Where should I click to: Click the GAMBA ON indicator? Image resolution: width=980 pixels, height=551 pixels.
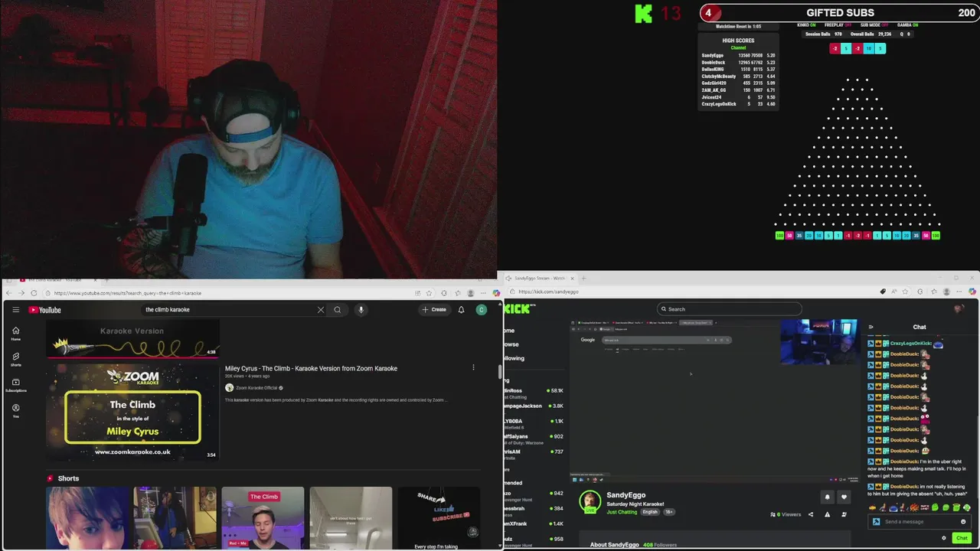[907, 25]
